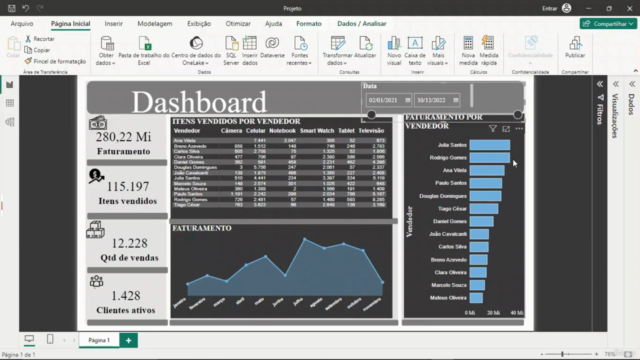Click the left date slider handle
The width and height of the screenshot is (640, 360).
(x=371, y=115)
